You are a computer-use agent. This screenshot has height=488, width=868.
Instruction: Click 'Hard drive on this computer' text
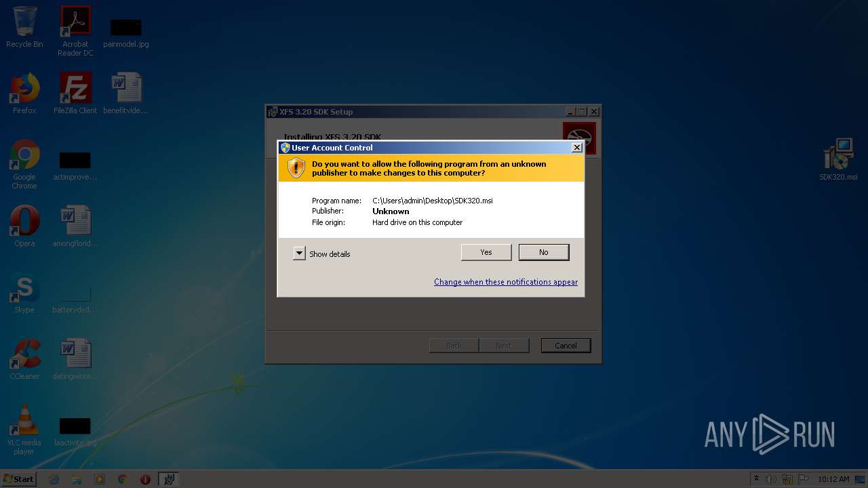[x=417, y=222]
